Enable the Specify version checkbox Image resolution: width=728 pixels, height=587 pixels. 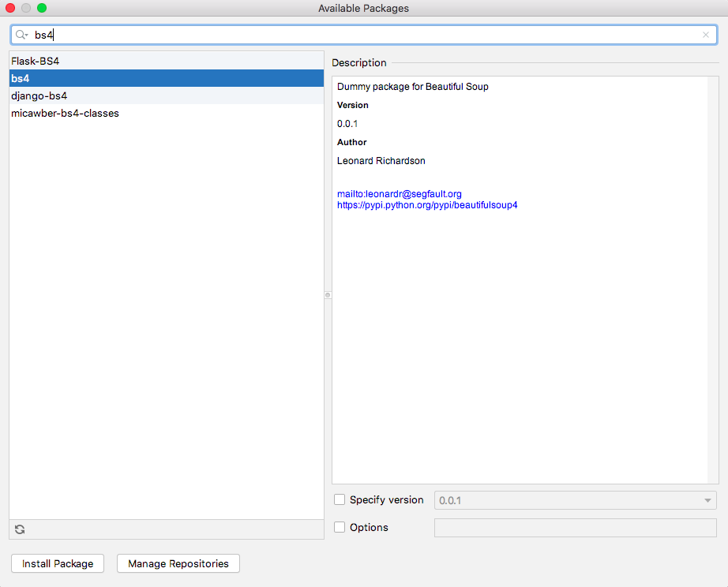point(340,499)
